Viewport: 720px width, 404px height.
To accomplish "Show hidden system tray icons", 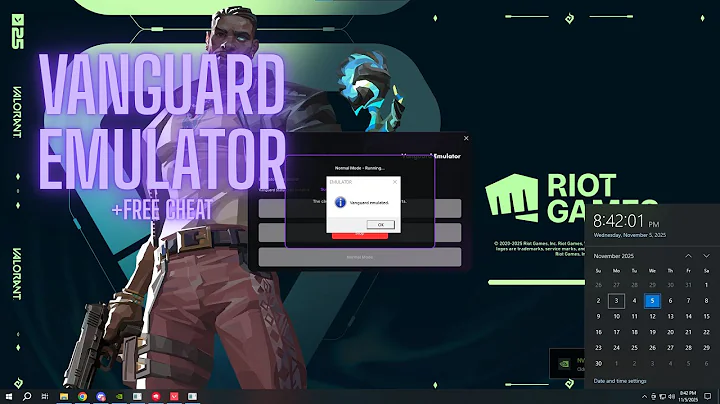I will (644, 397).
